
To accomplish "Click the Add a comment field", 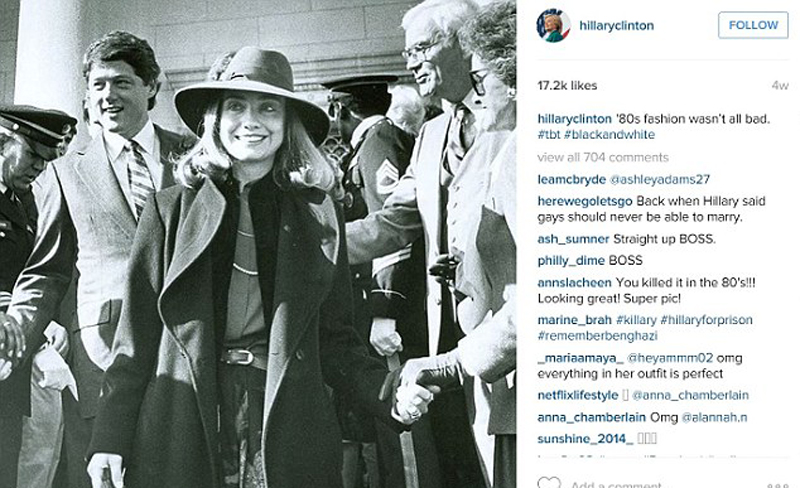I will pyautogui.click(x=616, y=484).
